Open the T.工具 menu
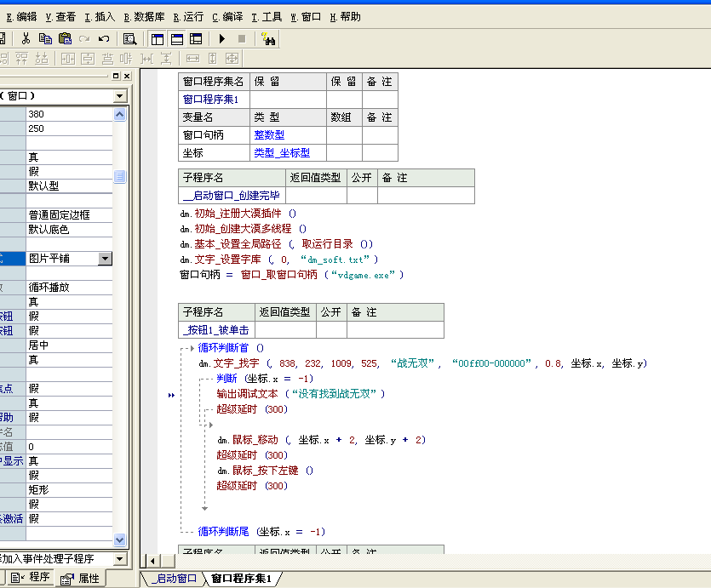Screen dimensions: 711x588 point(267,17)
